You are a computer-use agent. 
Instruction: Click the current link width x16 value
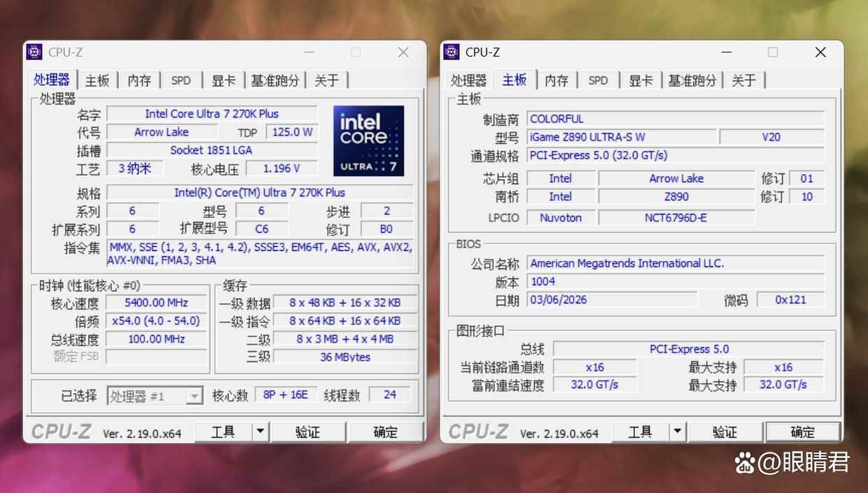pyautogui.click(x=595, y=367)
